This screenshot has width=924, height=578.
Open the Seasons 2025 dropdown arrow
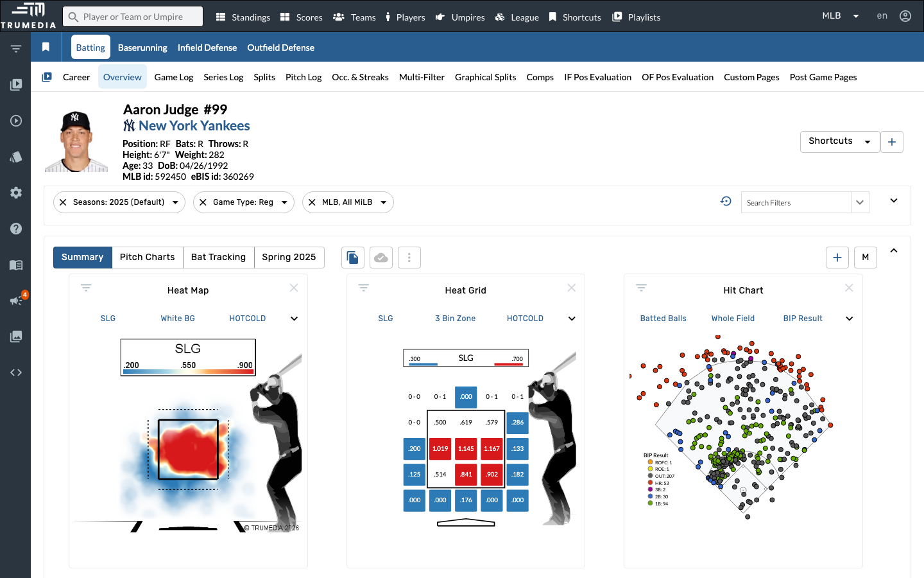click(x=175, y=202)
